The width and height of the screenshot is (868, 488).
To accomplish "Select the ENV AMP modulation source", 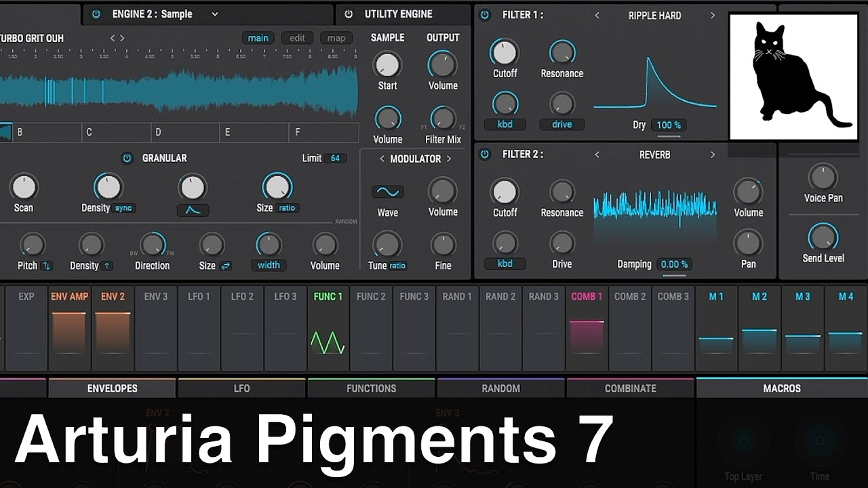I will click(x=69, y=329).
